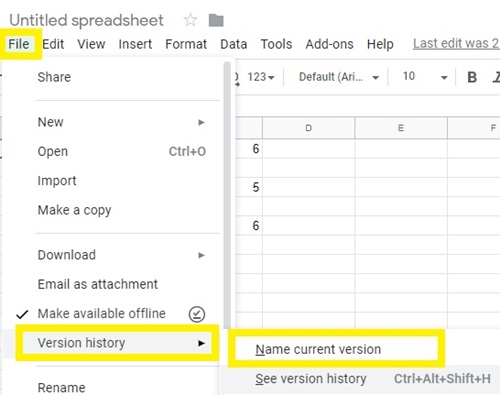Open the Format menu
This screenshot has width=500, height=395.
186,44
